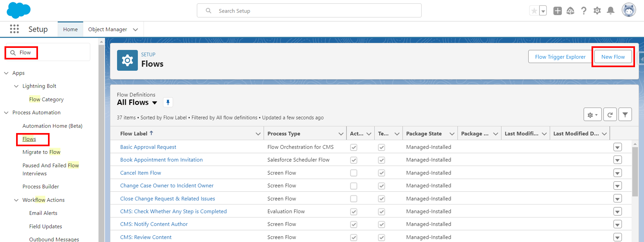
Task: Open the Basic Approval Request flow link
Action: click(148, 147)
